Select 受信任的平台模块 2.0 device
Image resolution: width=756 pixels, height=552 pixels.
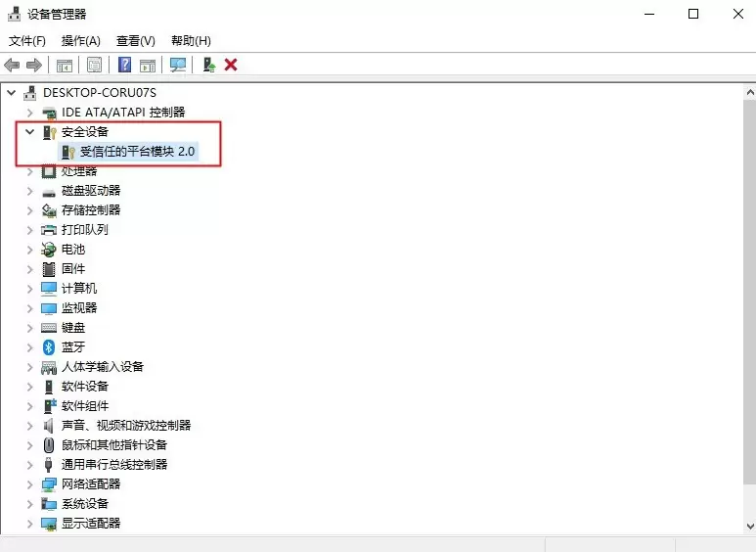click(x=138, y=152)
